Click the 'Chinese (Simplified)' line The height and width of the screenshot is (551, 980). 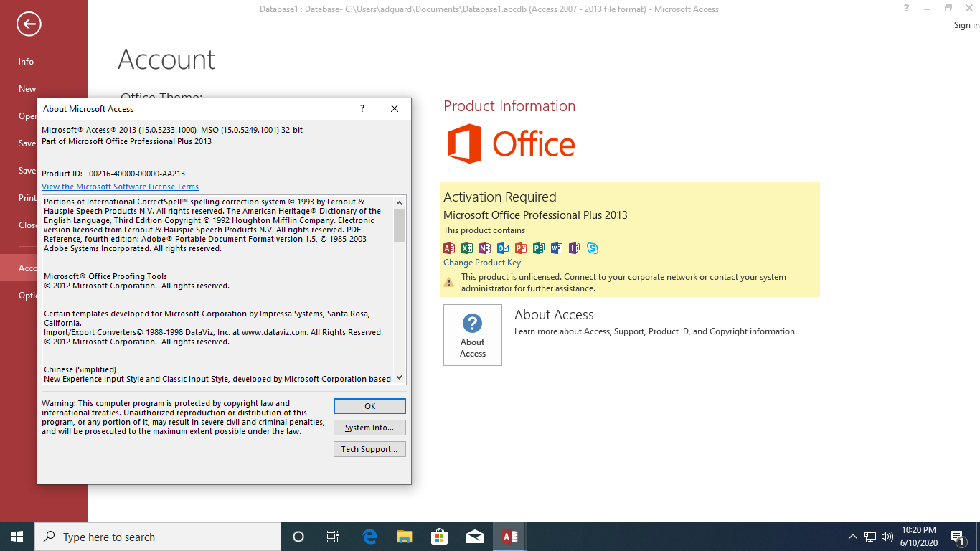point(80,369)
